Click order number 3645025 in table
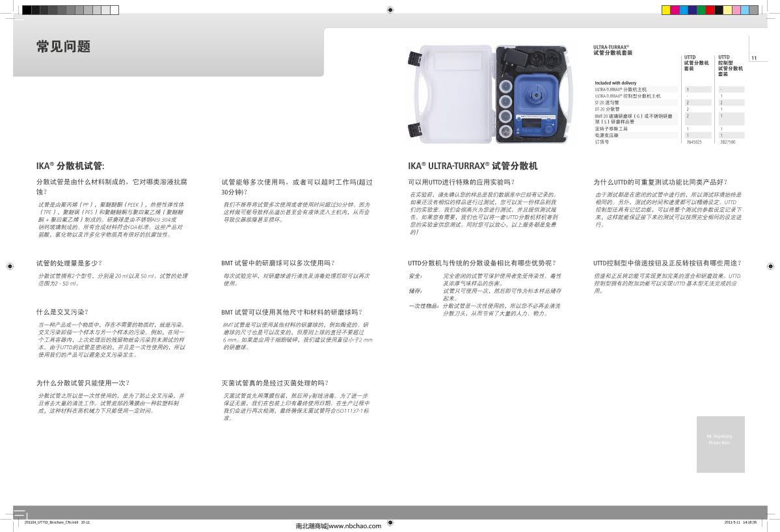Image resolution: width=780 pixels, height=532 pixels. [694, 141]
